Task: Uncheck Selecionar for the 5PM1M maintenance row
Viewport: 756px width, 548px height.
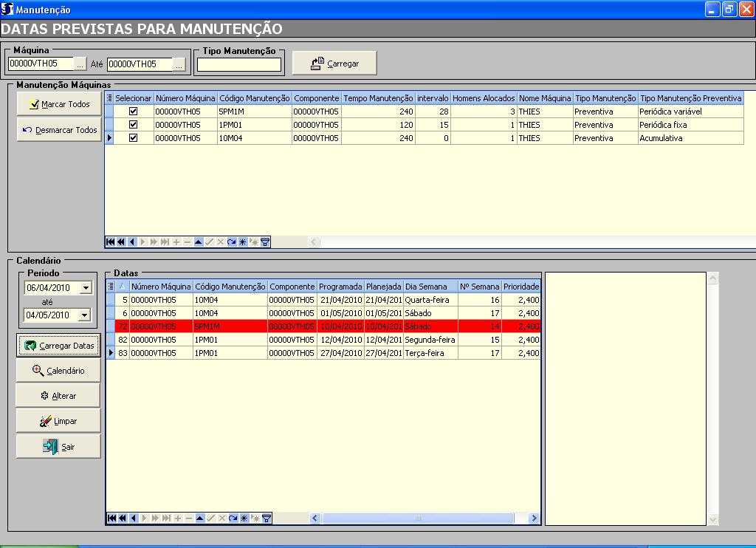Action: 134,112
